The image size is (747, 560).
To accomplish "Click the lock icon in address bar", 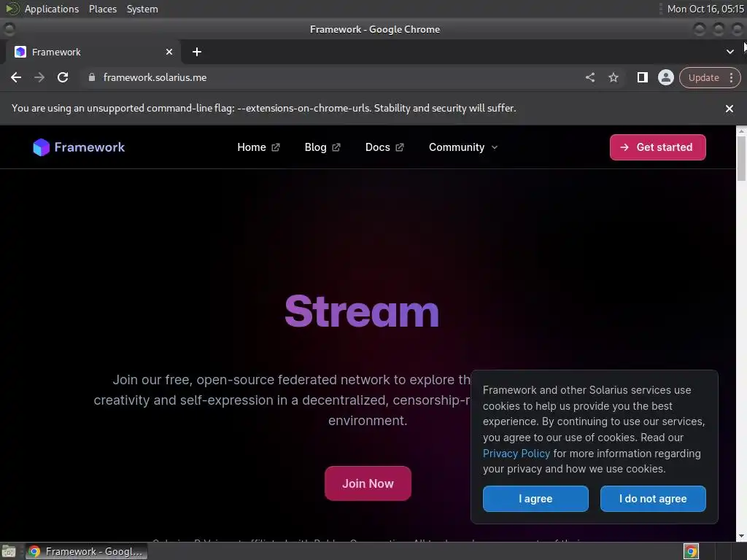I will (x=92, y=77).
